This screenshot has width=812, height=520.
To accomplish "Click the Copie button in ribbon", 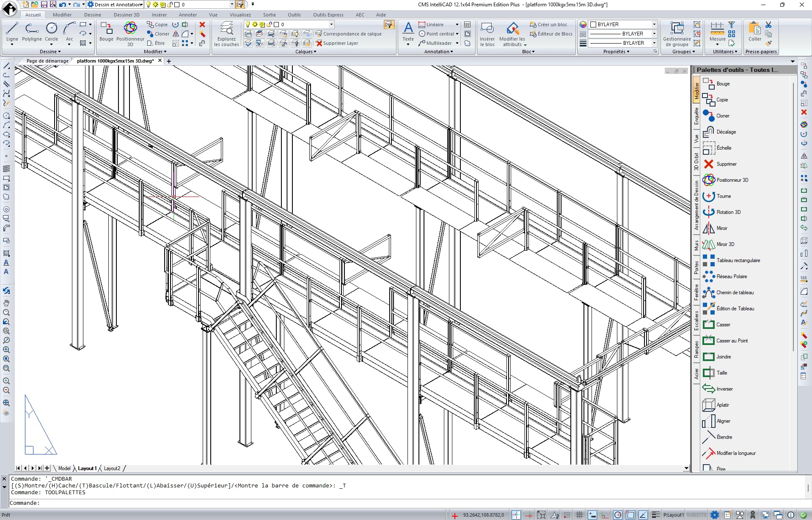I will [x=157, y=25].
